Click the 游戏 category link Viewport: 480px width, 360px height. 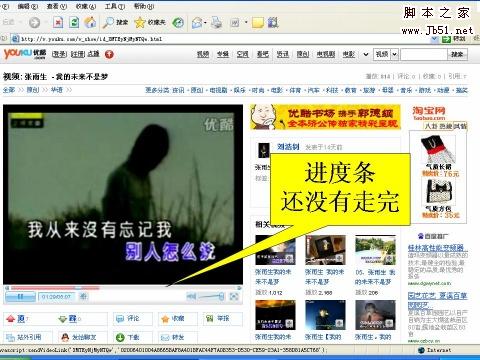coord(425,90)
